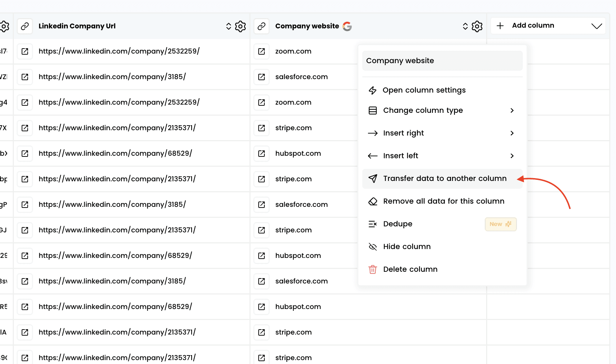
Task: Sort Company website column using up-down arrows
Action: click(x=465, y=26)
